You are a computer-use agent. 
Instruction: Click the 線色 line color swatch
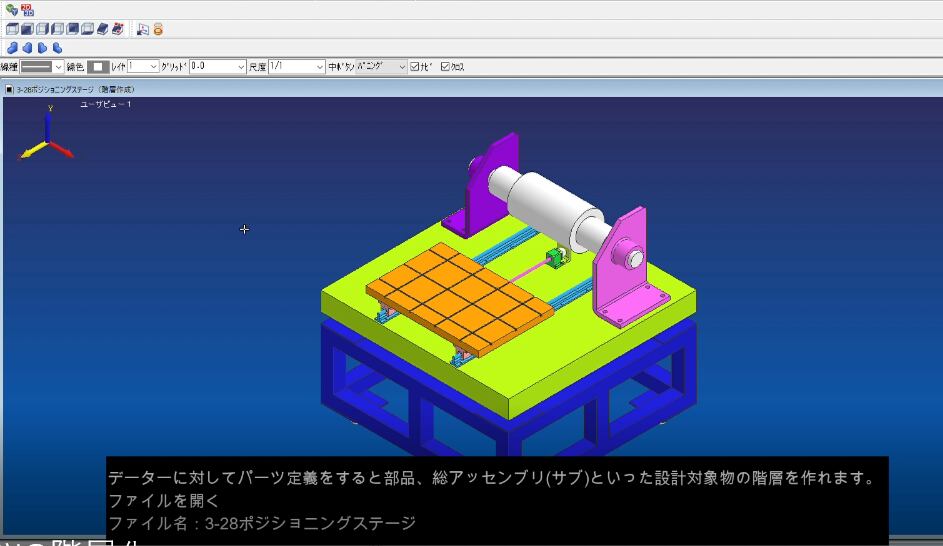click(x=98, y=67)
